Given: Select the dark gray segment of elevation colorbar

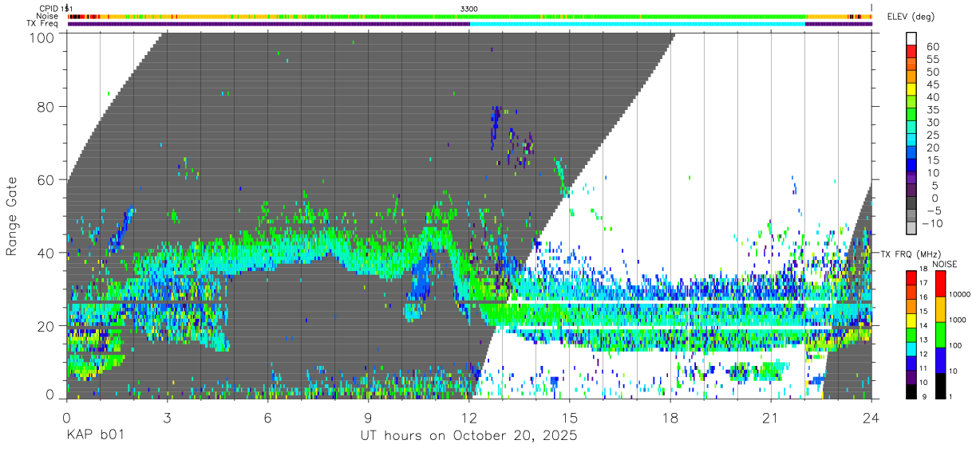Looking at the screenshot, I should (912, 203).
